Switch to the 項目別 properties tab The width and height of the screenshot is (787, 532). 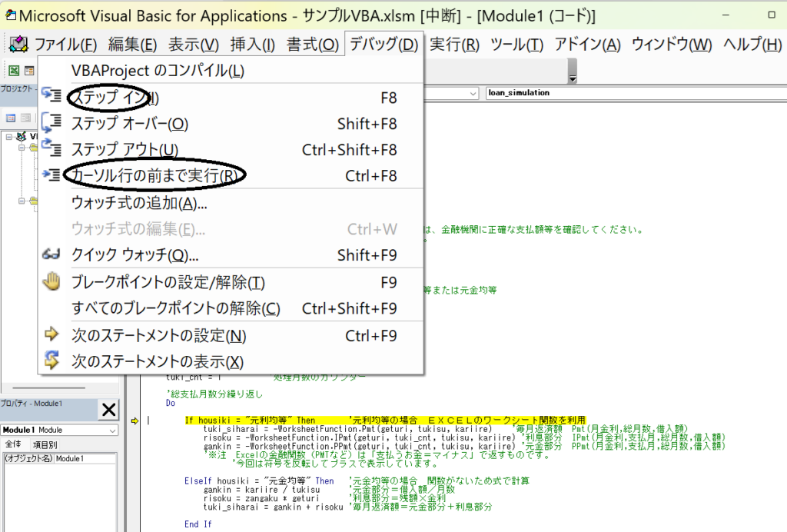point(45,444)
